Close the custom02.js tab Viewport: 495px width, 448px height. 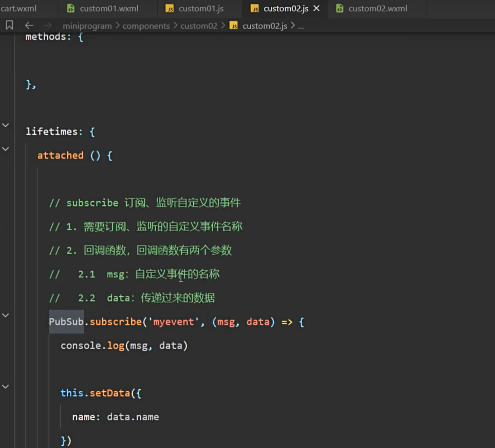click(317, 8)
